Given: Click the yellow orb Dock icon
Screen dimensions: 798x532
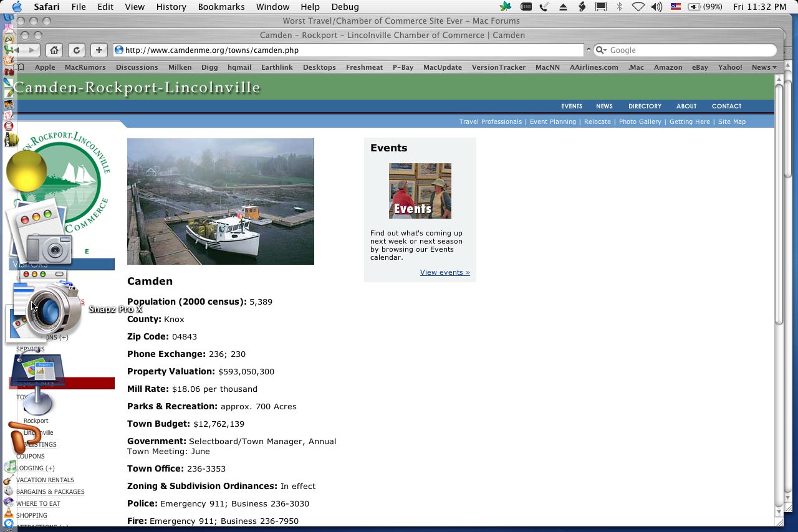Looking at the screenshot, I should point(26,170).
